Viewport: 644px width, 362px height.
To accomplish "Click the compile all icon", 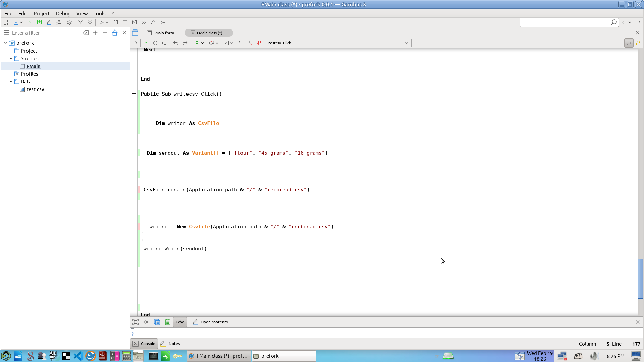I will click(x=90, y=22).
